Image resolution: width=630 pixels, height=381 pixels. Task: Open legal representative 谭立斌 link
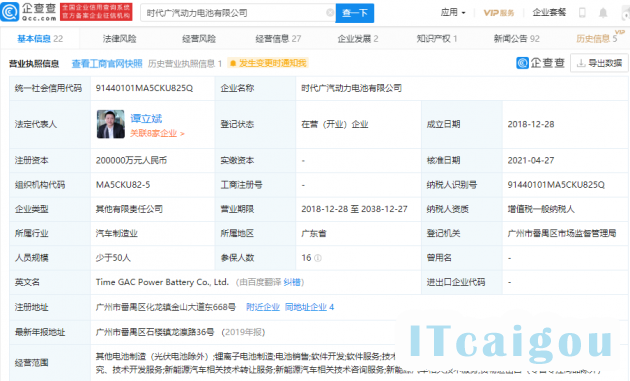point(146,119)
